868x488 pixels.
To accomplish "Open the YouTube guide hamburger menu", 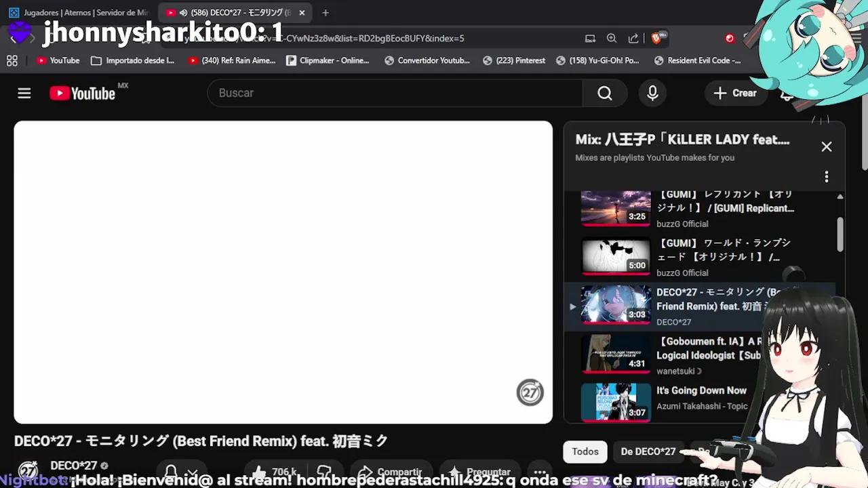I will [x=24, y=94].
